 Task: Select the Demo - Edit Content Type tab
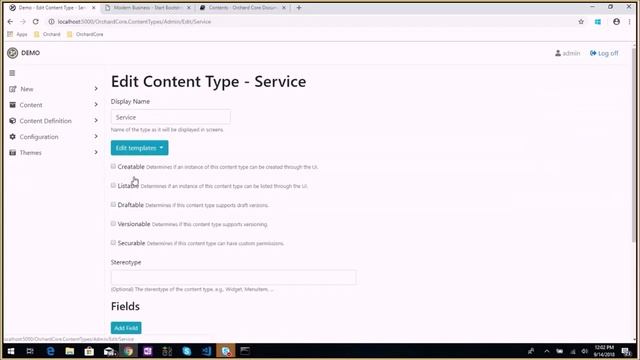pos(52,8)
